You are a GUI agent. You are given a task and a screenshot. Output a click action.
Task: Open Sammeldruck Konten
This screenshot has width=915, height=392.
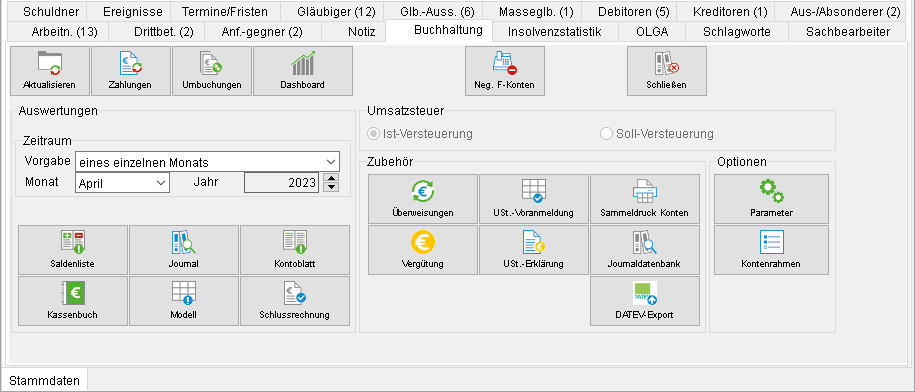[645, 199]
